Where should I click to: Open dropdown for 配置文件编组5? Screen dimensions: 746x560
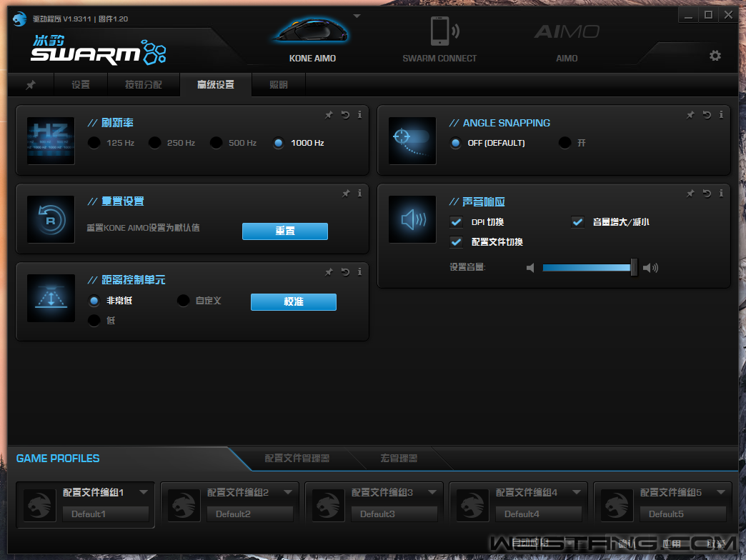click(721, 492)
